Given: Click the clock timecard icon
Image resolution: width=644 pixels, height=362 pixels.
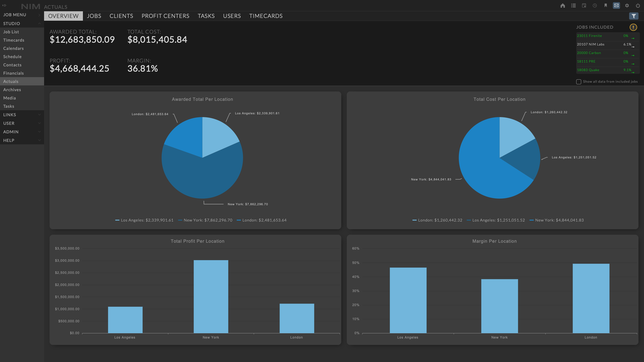Looking at the screenshot, I should coord(595,6).
